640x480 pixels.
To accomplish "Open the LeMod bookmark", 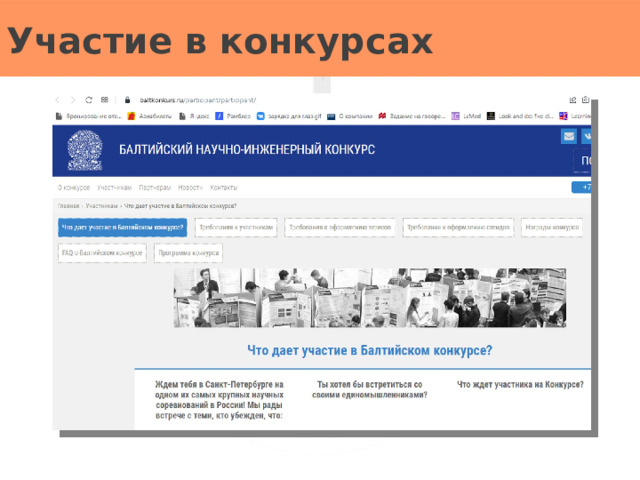I will click(x=466, y=116).
